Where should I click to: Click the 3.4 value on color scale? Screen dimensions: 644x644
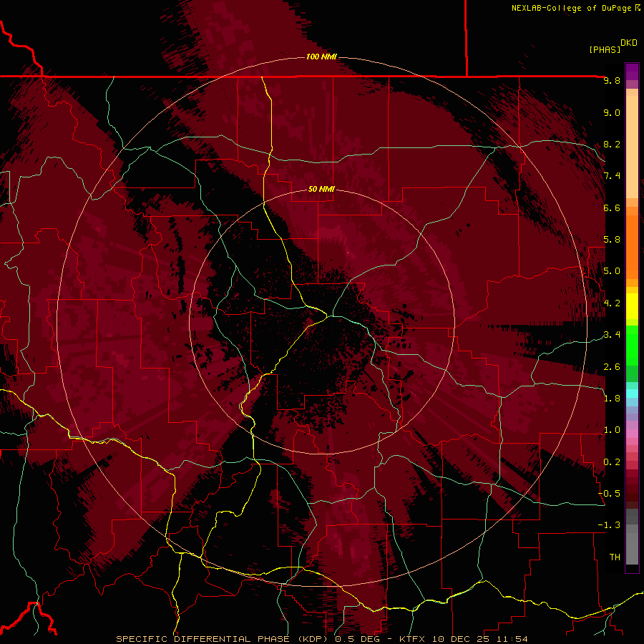point(612,335)
